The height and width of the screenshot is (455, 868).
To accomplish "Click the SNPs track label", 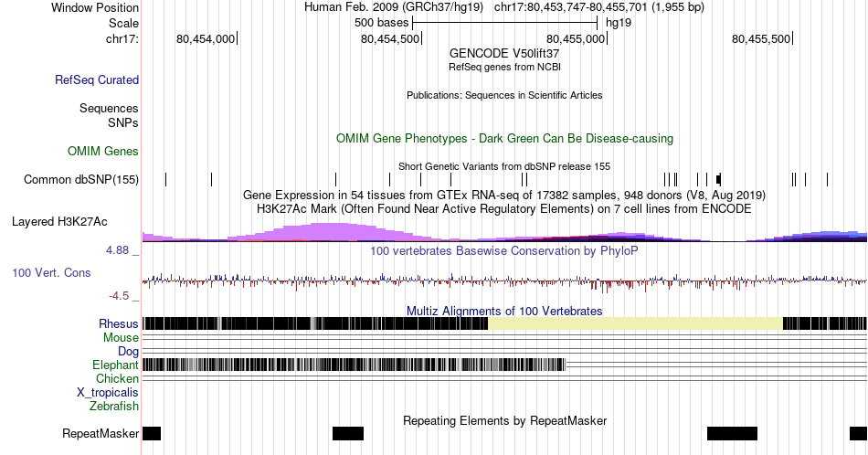I will 123,122.
